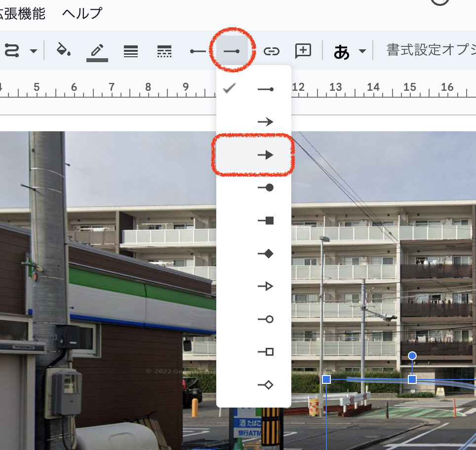The image size is (476, 450).
Task: Click the insert link icon
Action: point(271,51)
